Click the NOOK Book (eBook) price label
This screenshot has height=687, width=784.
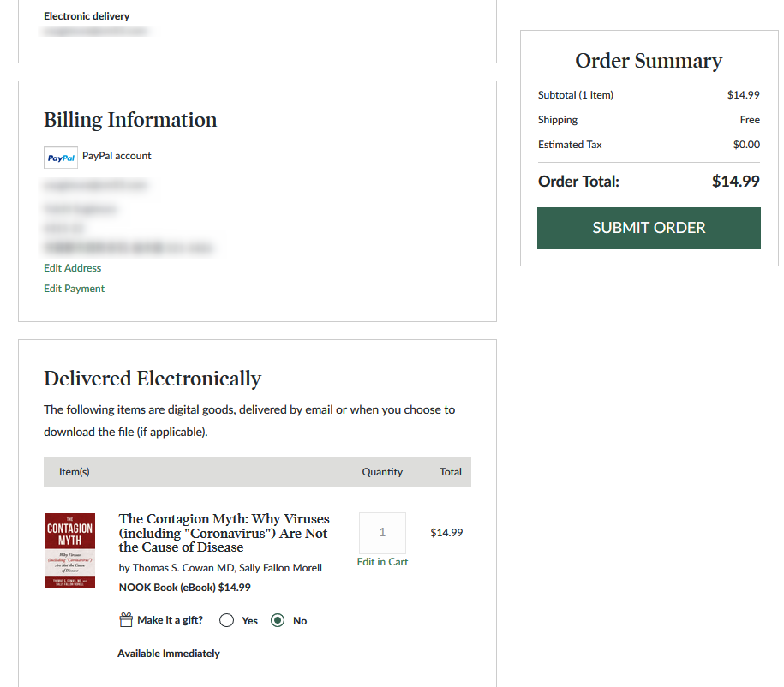pyautogui.click(x=185, y=588)
